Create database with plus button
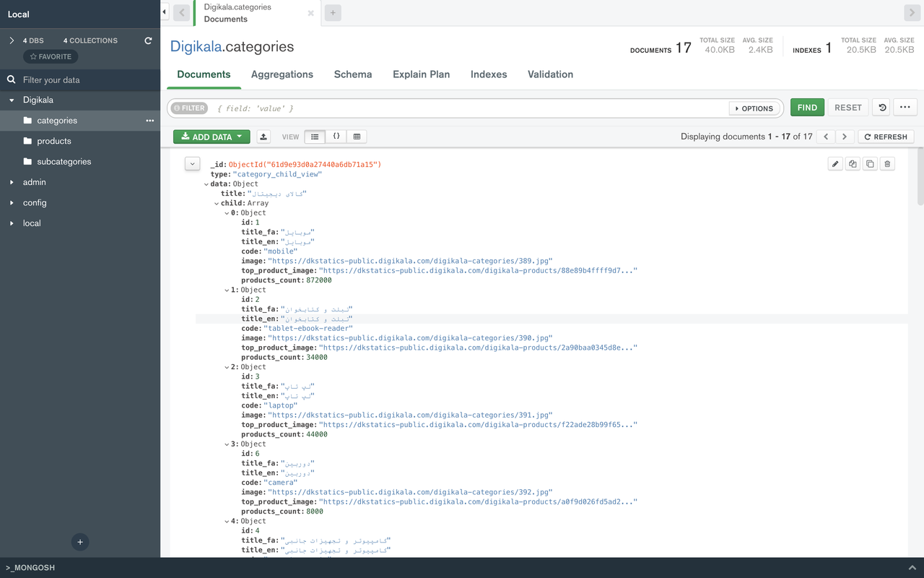This screenshot has height=578, width=924. (x=80, y=542)
